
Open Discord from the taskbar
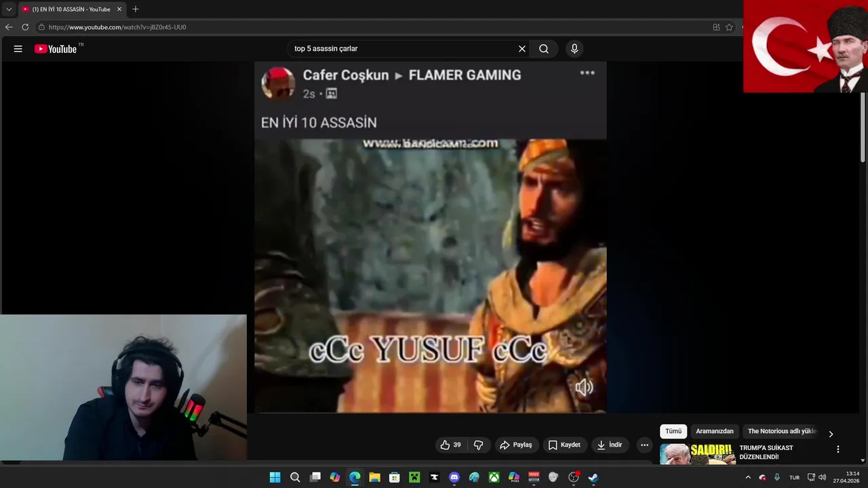coord(454,478)
